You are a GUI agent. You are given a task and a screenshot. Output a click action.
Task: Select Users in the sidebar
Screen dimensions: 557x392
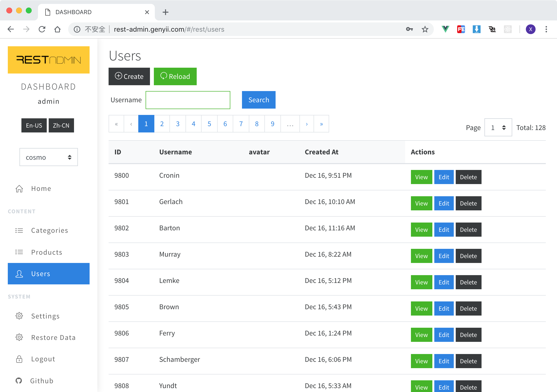[x=49, y=274]
